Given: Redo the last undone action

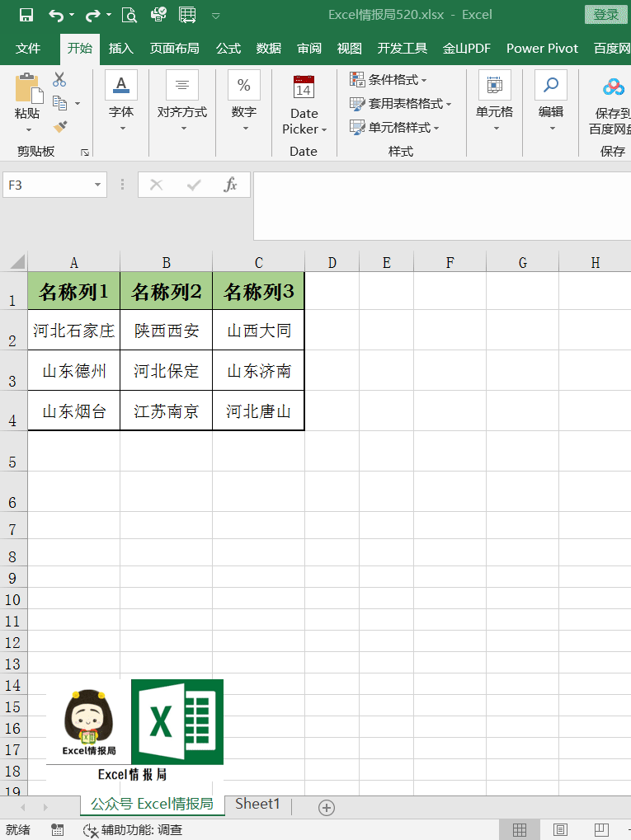Looking at the screenshot, I should [92, 15].
